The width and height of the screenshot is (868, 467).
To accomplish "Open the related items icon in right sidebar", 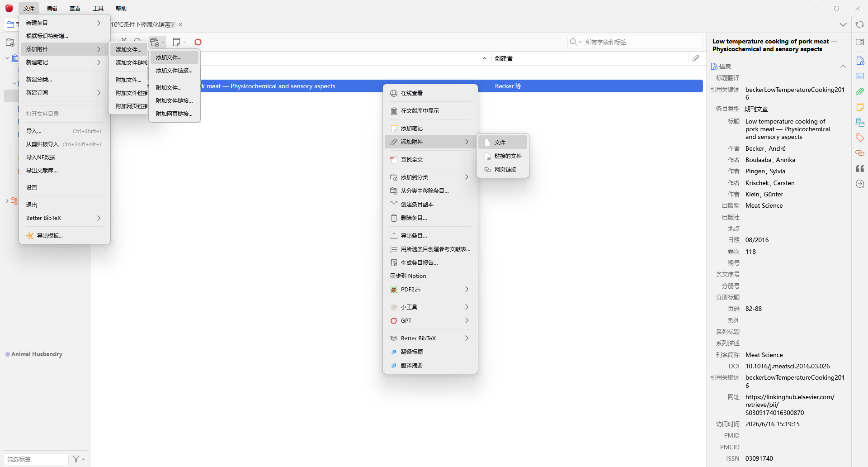I will point(860,153).
